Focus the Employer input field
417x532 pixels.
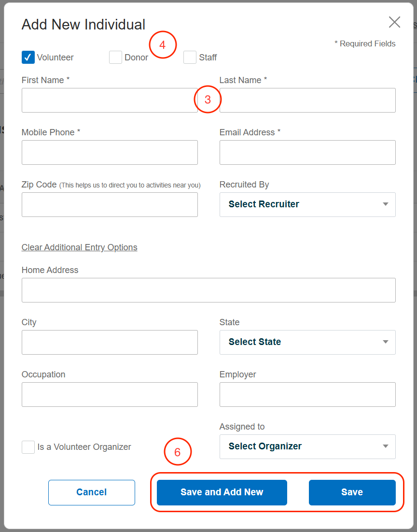click(x=307, y=395)
